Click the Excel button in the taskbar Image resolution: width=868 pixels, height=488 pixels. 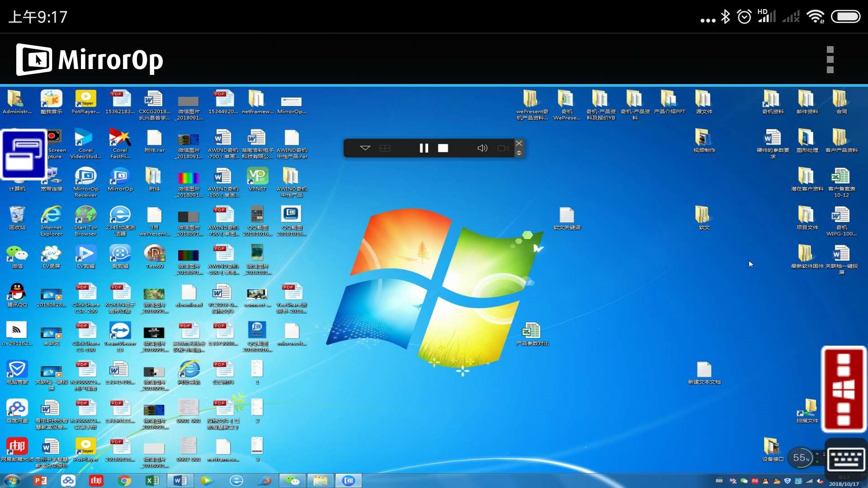[152, 480]
